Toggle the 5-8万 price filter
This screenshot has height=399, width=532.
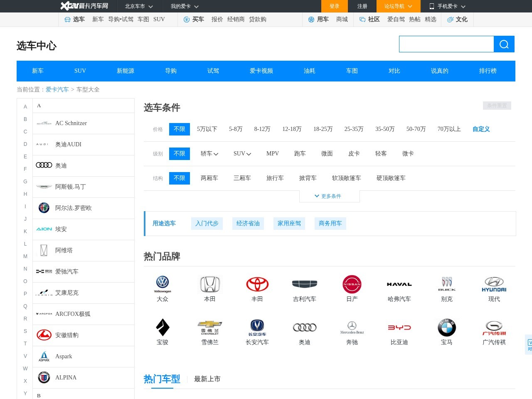coord(235,129)
